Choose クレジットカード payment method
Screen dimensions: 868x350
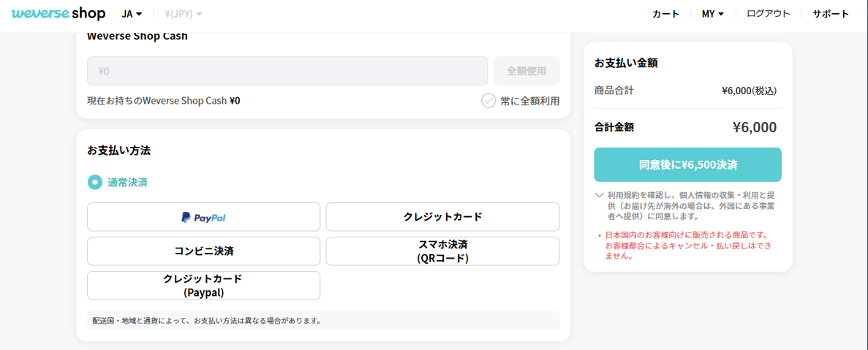pos(443,217)
